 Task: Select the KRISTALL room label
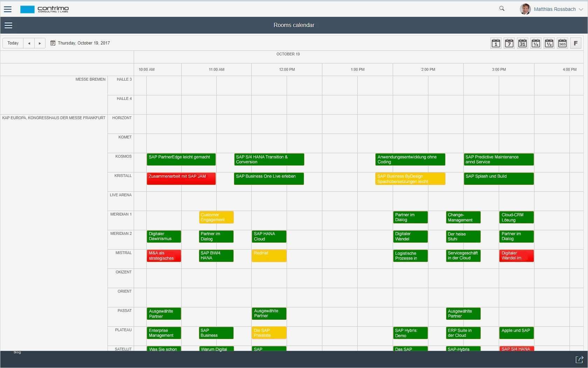point(123,176)
